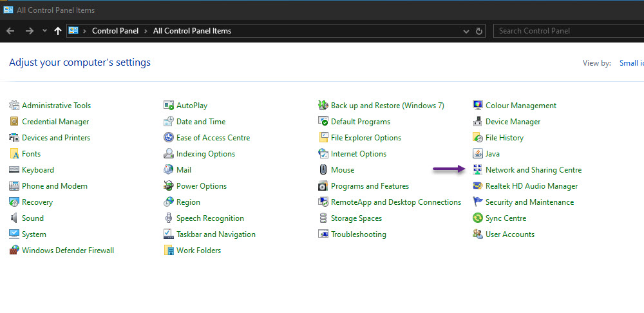Click the Devices and Printers icon
The width and height of the screenshot is (644, 313).
(x=14, y=138)
